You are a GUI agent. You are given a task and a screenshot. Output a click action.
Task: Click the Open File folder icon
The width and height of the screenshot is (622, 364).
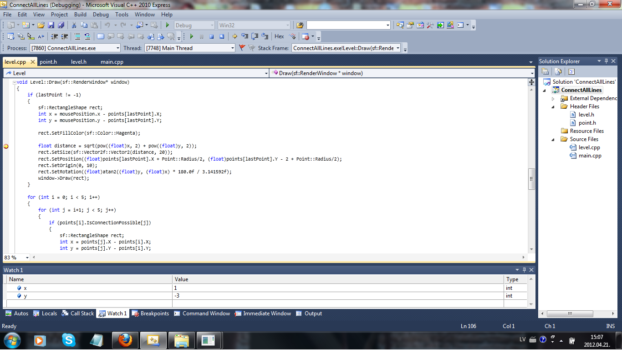pyautogui.click(x=41, y=25)
